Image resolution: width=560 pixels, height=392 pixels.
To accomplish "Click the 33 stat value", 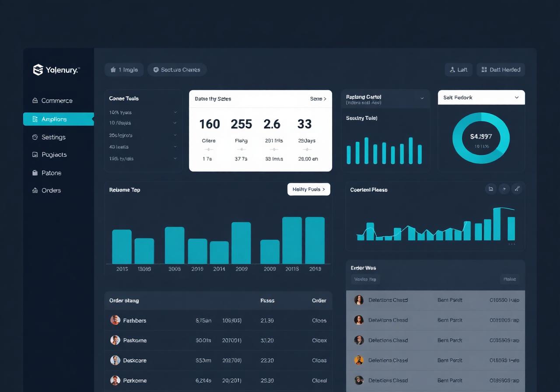I will click(x=304, y=124).
